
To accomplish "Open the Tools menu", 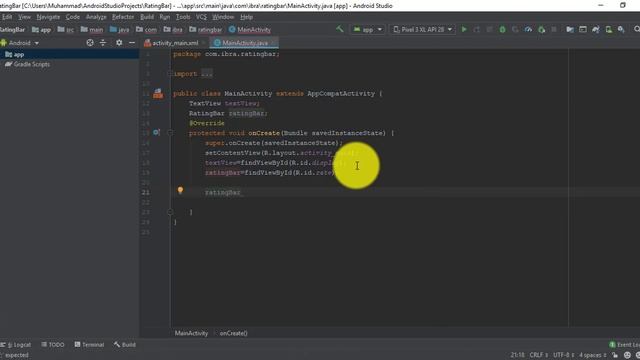I will pyautogui.click(x=183, y=17).
